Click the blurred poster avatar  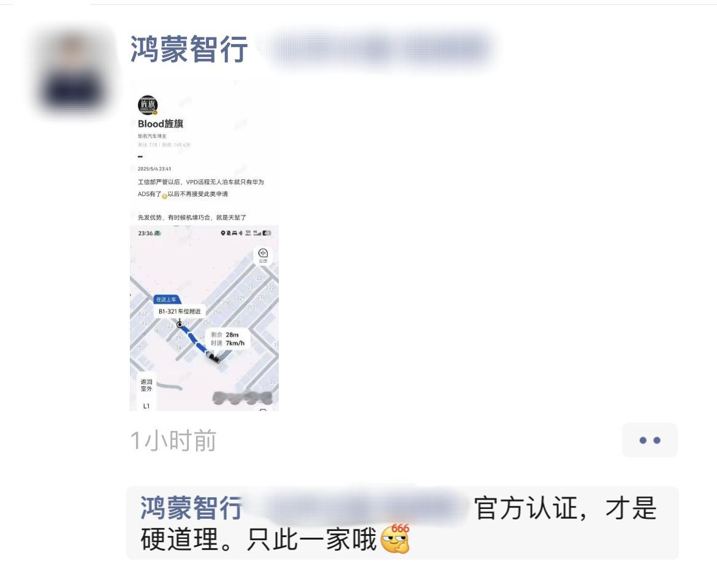[74, 72]
